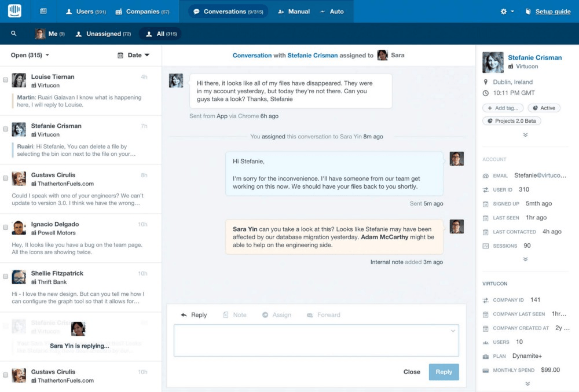This screenshot has width=579, height=392.
Task: Check Louise Tiernan conversation checkbox
Action: coord(6,80)
